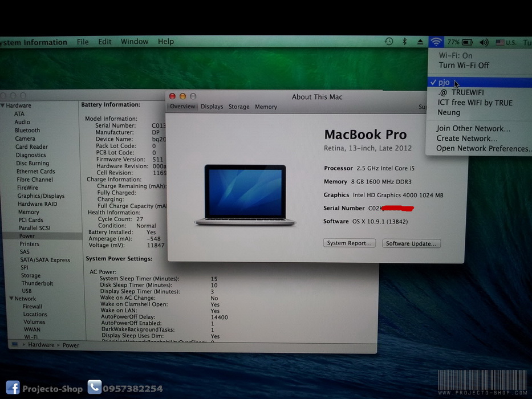The image size is (532, 399).
Task: Select Hardware RAID in the sidebar
Action: [x=37, y=204]
